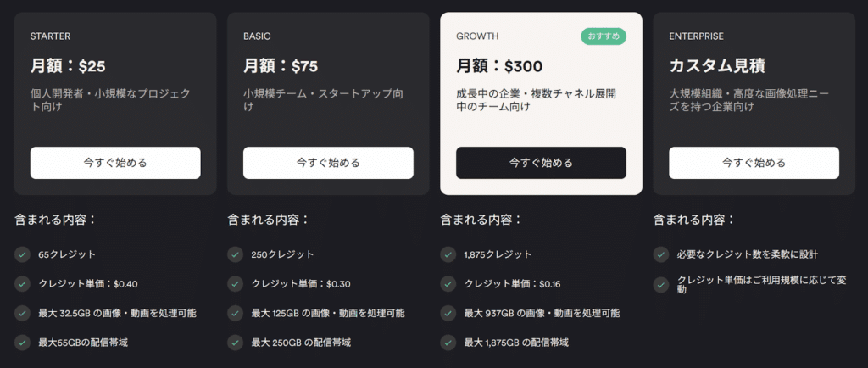This screenshot has width=868, height=368.
Task: Click the STARTER plan title
Action: coord(50,36)
